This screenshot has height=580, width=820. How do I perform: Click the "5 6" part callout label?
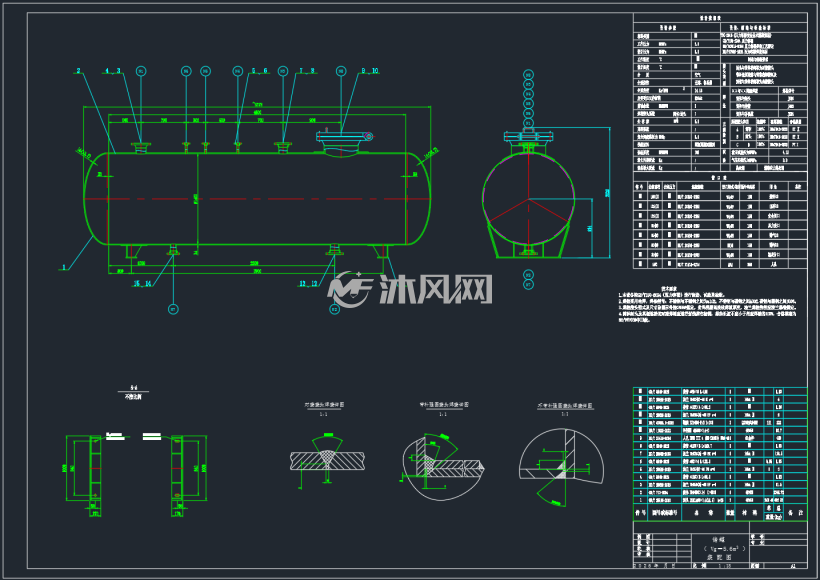click(259, 71)
